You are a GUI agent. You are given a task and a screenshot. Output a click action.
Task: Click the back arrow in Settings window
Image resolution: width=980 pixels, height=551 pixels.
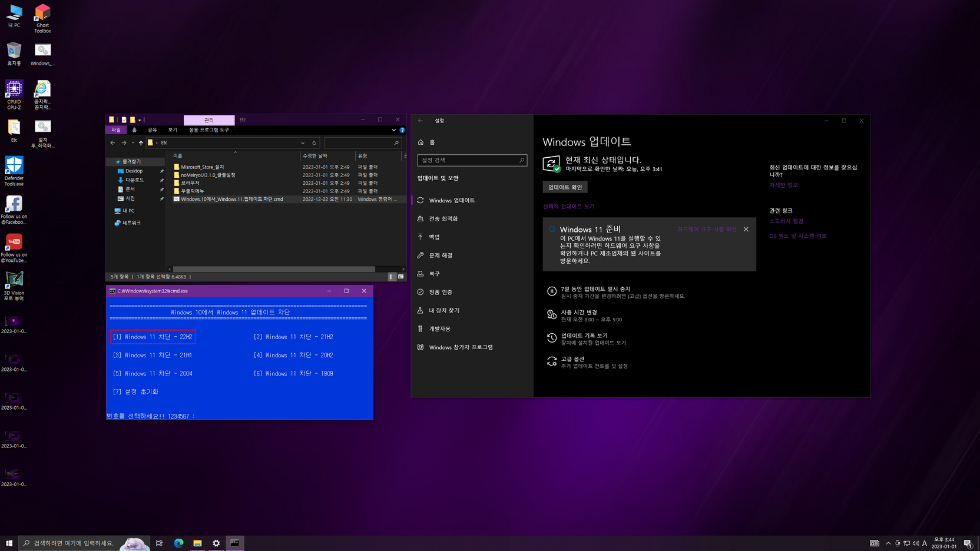[x=421, y=121]
